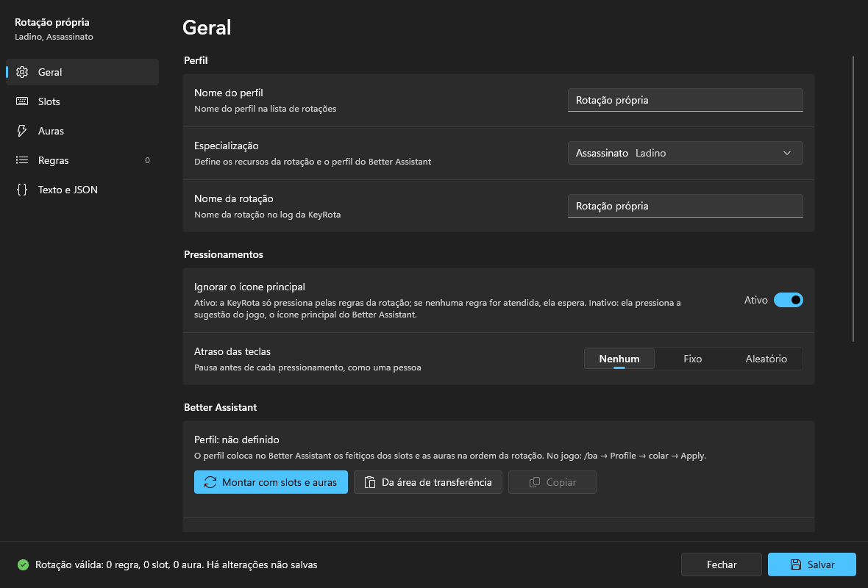Screen dimensions: 868x588
Task: Click the green check rotation status icon
Action: (23, 564)
